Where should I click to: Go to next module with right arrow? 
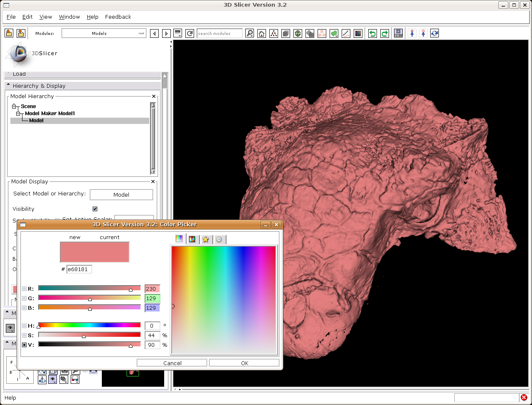click(166, 33)
